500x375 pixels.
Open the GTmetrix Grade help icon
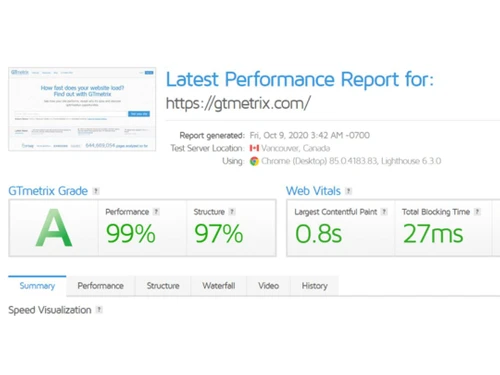96,191
